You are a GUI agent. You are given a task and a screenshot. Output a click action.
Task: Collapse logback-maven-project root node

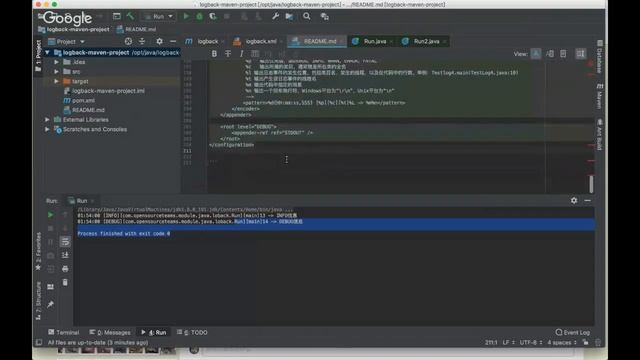[47, 53]
